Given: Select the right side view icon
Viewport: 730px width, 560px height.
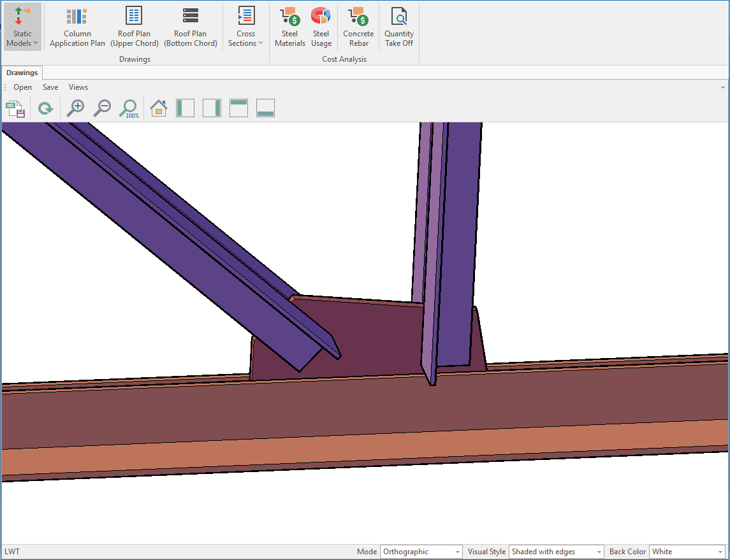Looking at the screenshot, I should point(212,108).
